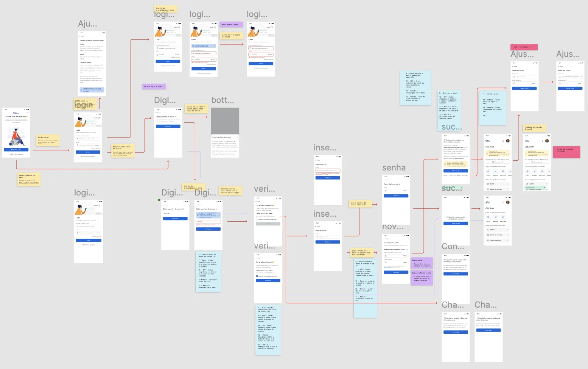Select the purple 'se não login e senha' note
The width and height of the screenshot is (588, 369).
(154, 86)
